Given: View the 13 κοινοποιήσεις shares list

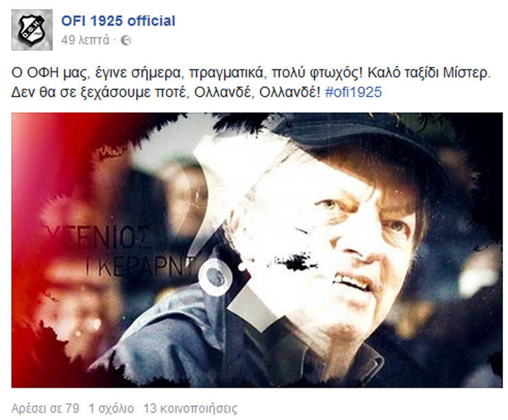Looking at the screenshot, I should coord(190,408).
